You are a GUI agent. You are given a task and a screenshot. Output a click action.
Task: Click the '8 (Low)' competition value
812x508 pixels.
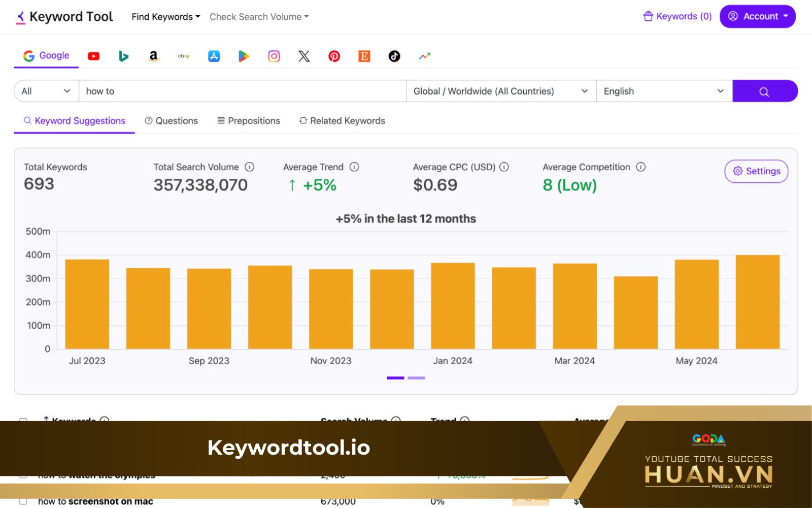(570, 185)
